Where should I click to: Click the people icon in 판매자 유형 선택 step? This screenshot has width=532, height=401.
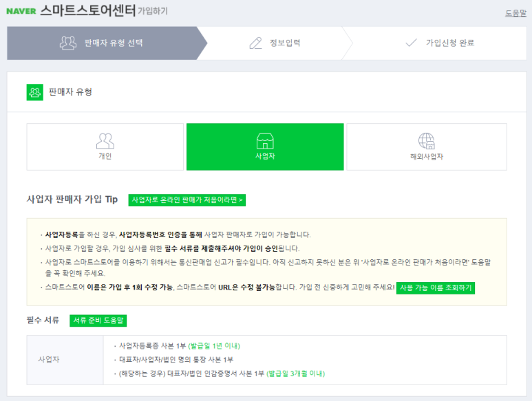(68, 43)
